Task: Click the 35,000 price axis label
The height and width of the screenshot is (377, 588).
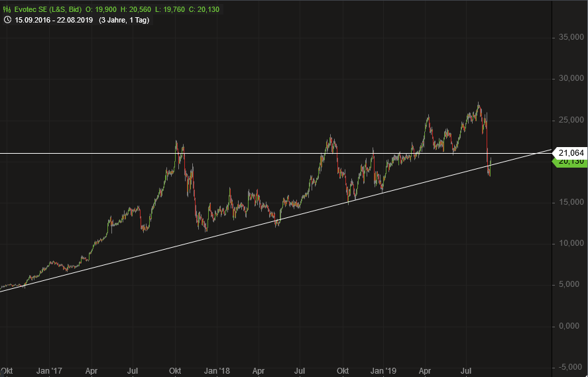Action: 571,37
